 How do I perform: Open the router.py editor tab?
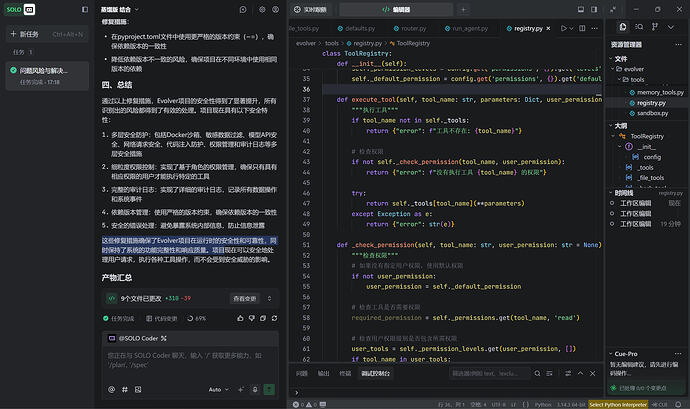410,28
